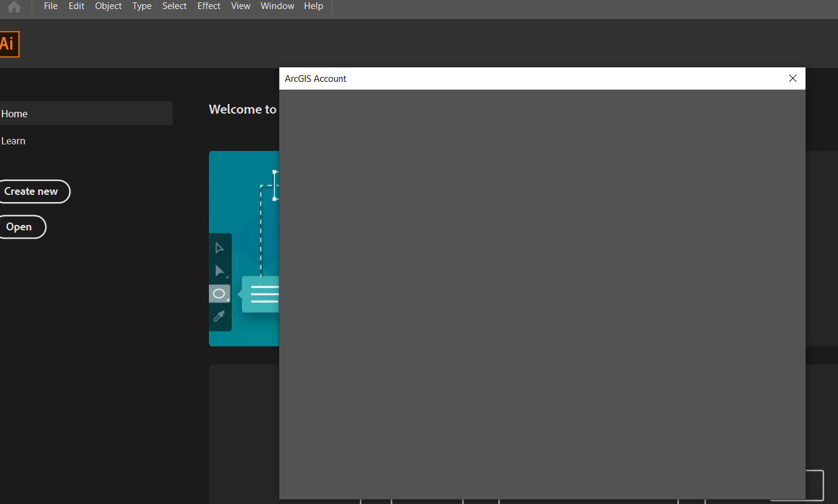Open the Window menu

click(x=278, y=6)
